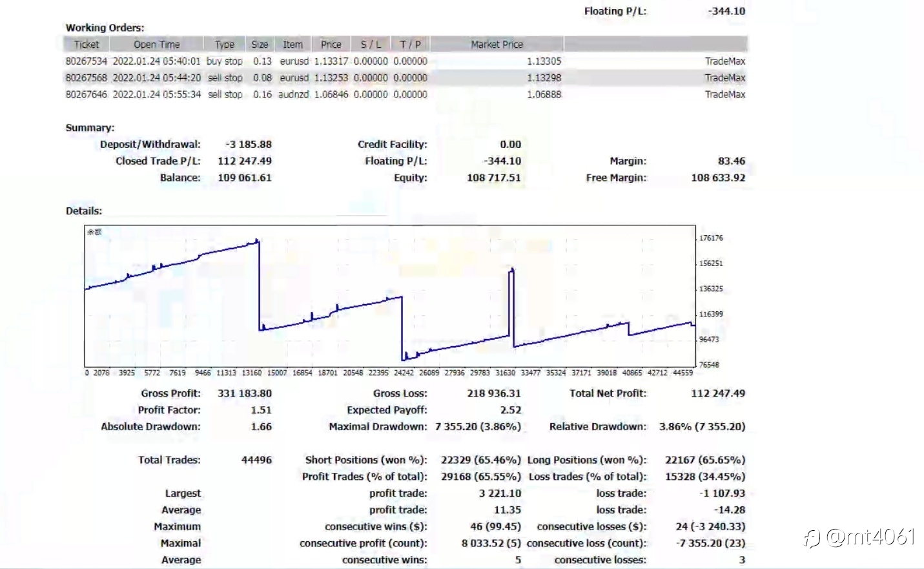Click the Open Time column header

coord(157,45)
